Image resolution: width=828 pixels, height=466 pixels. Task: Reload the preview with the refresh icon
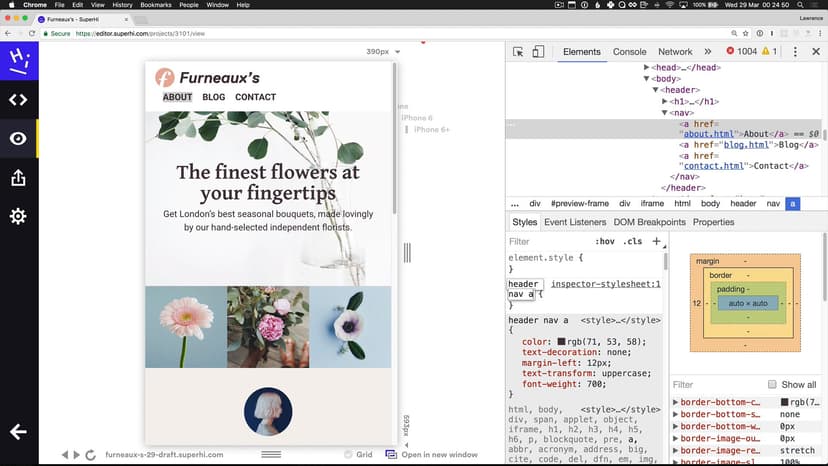click(x=90, y=455)
